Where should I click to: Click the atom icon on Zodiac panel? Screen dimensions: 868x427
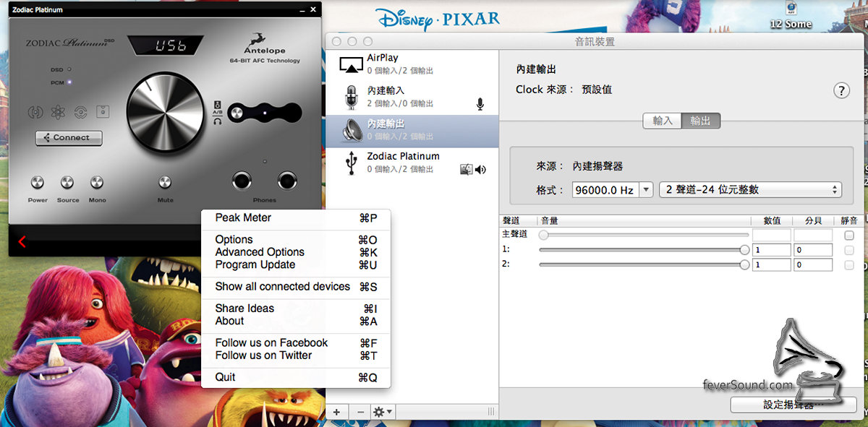58,112
